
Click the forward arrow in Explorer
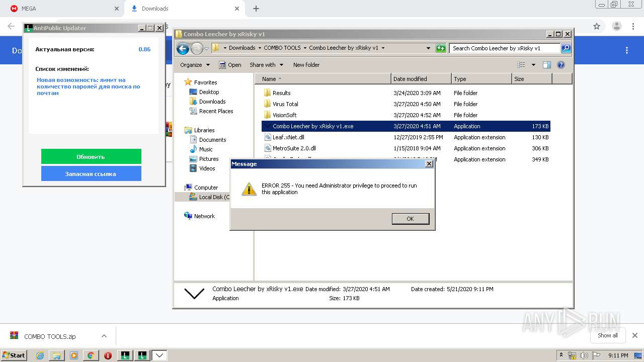(x=197, y=48)
